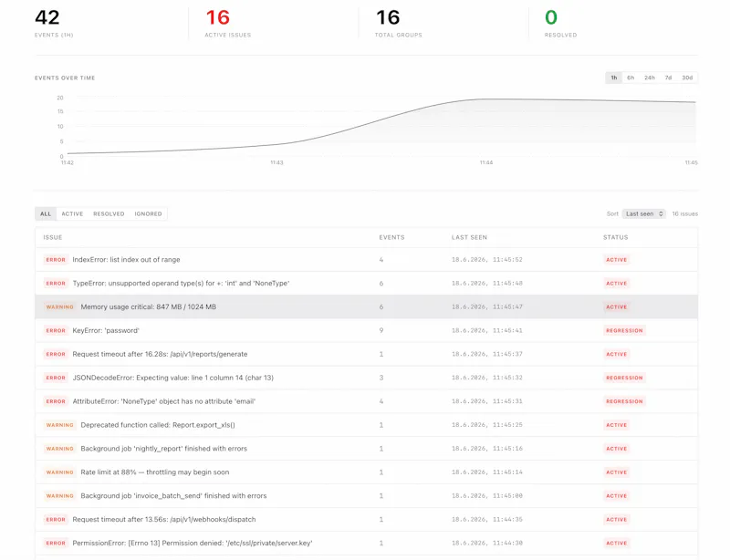The image size is (730, 560).
Task: Open 'invoice_batch_send' background job warning
Action: (366, 496)
